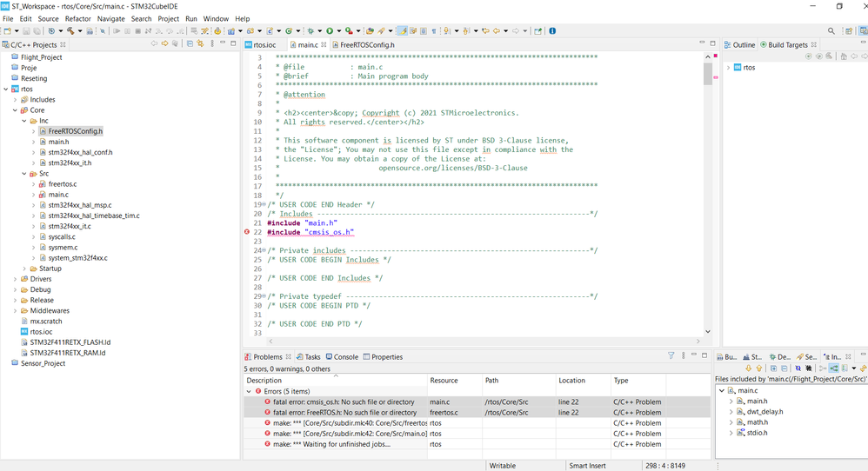
Task: Open the Project menu
Action: pyautogui.click(x=168, y=18)
